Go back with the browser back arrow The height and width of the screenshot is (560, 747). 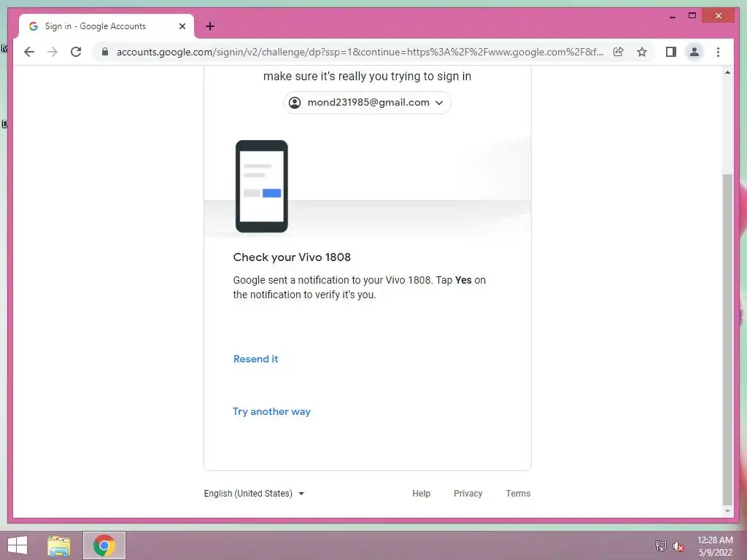coord(29,52)
